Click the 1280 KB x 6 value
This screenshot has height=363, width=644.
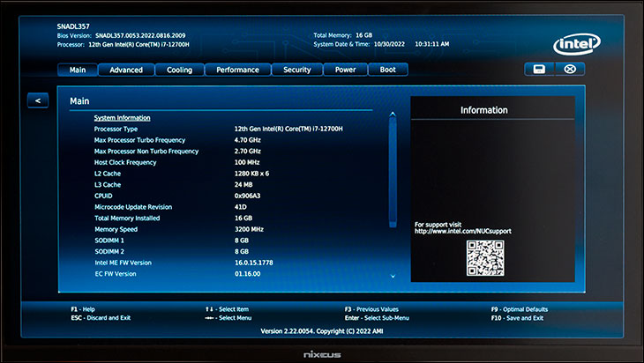[x=251, y=174]
